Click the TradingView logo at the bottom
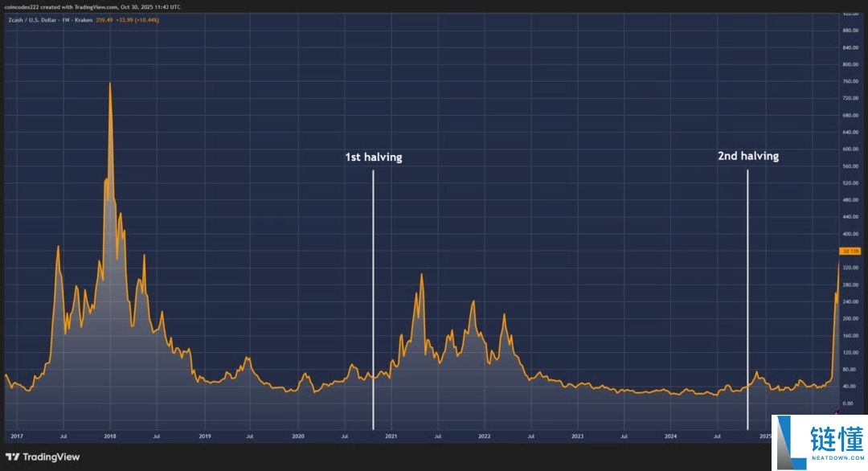The image size is (868, 471). tap(43, 457)
